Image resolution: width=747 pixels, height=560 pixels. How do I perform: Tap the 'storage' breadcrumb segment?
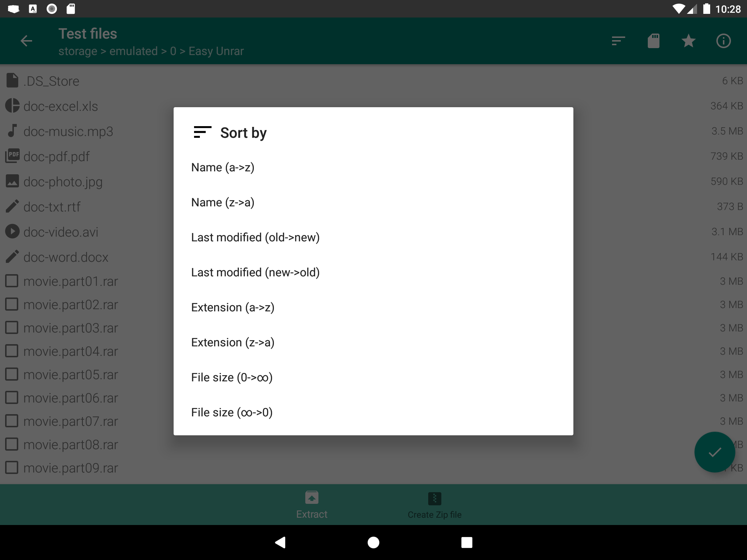(x=78, y=51)
